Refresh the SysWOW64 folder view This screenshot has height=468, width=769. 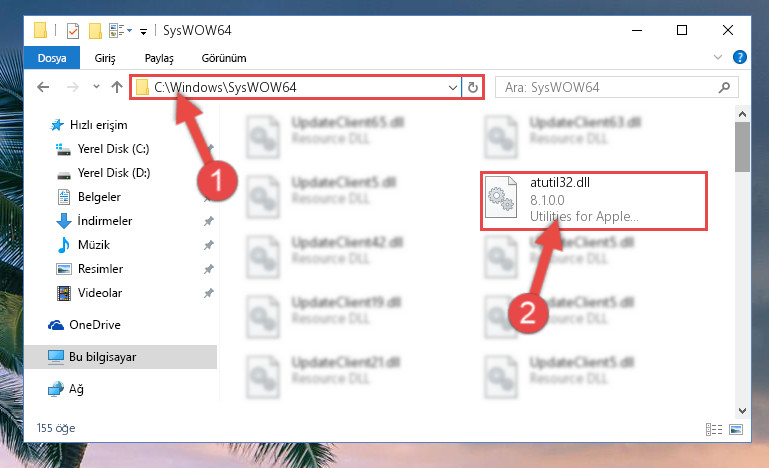pyautogui.click(x=473, y=87)
